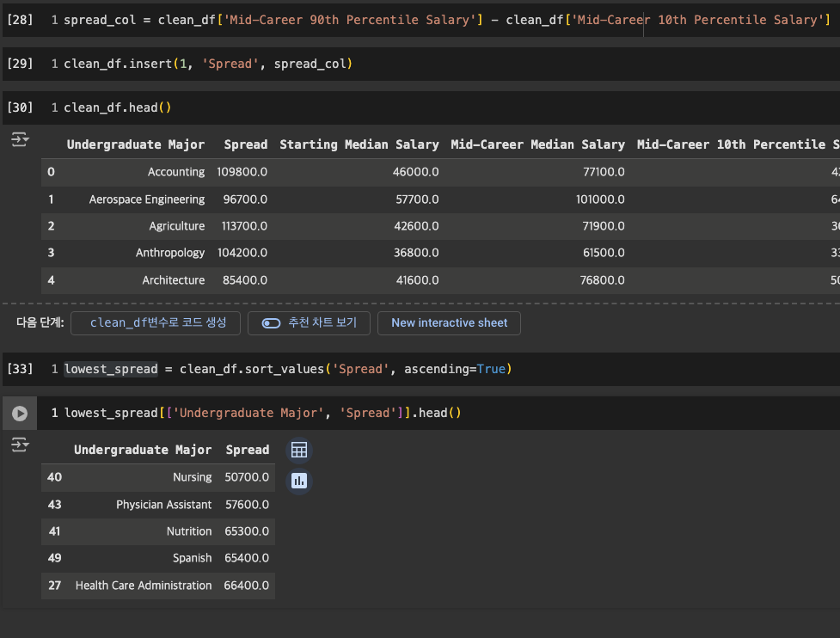
Task: Click the 추천 차트 보기 button
Action: tap(310, 323)
